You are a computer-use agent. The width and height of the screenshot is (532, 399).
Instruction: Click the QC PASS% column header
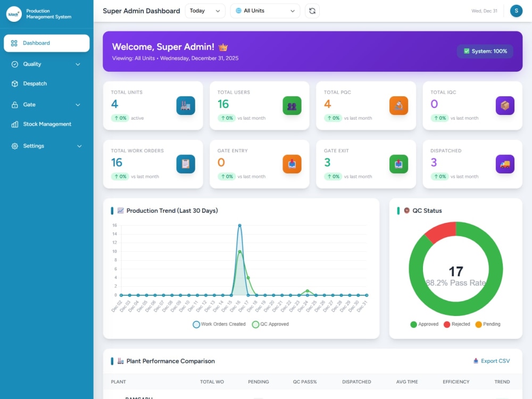[305, 381]
